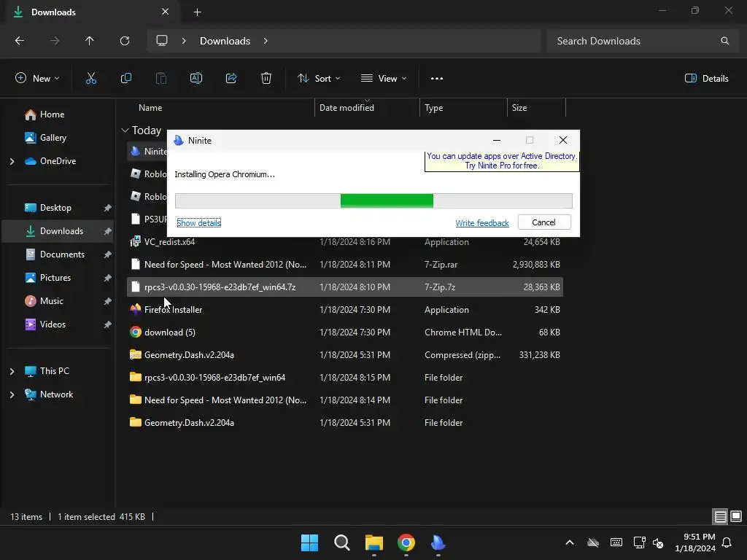Click the muted volume tray icon
747x560 pixels.
tap(658, 542)
